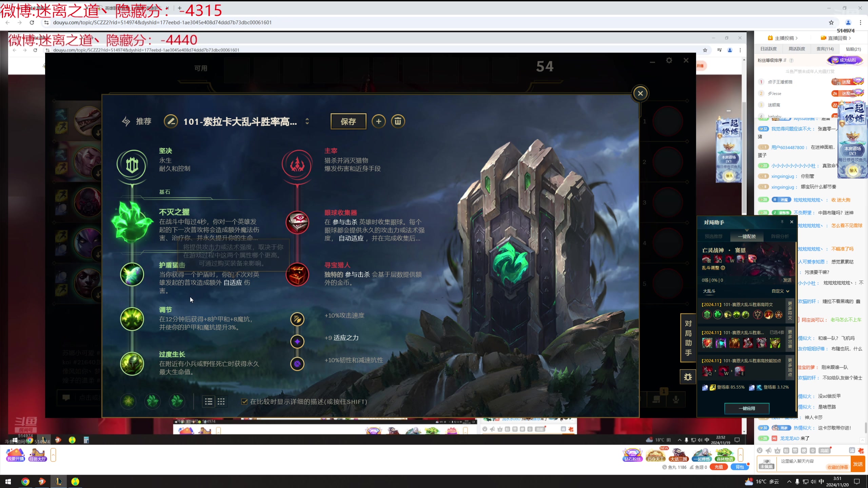The width and height of the screenshot is (868, 488).
Task: Bookmark the page with the star icon
Action: pos(831,22)
